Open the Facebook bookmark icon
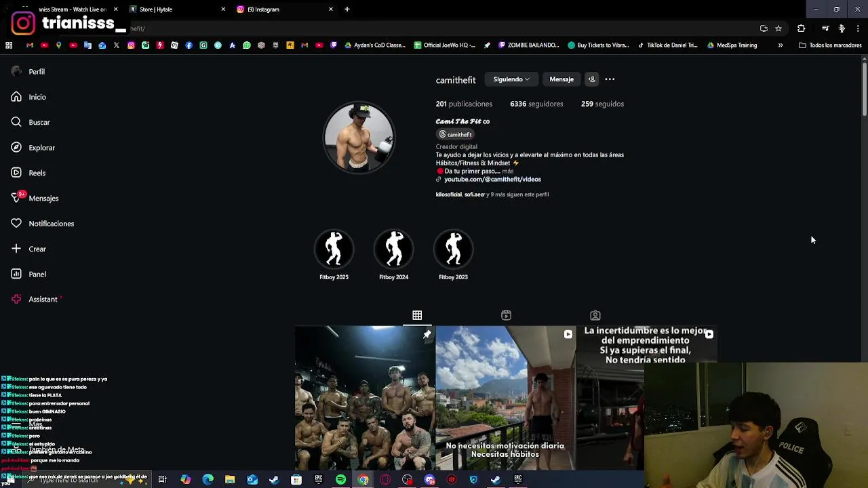 189,45
